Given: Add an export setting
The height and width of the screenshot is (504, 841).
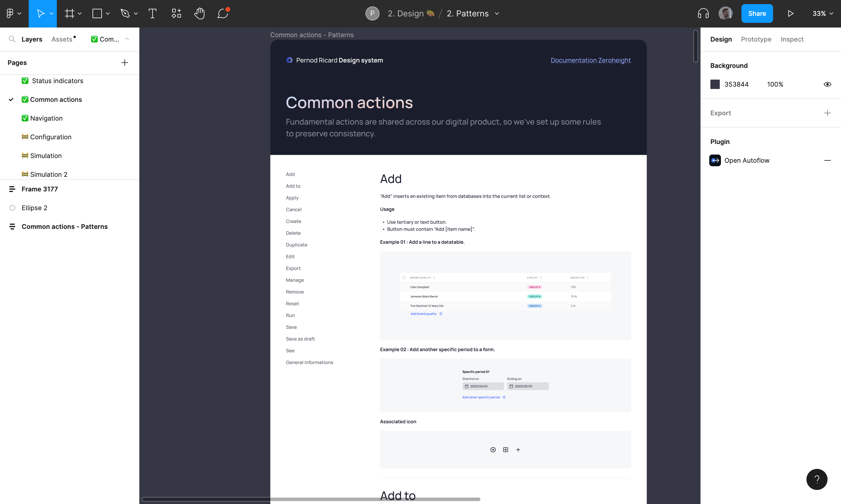Looking at the screenshot, I should (x=827, y=113).
